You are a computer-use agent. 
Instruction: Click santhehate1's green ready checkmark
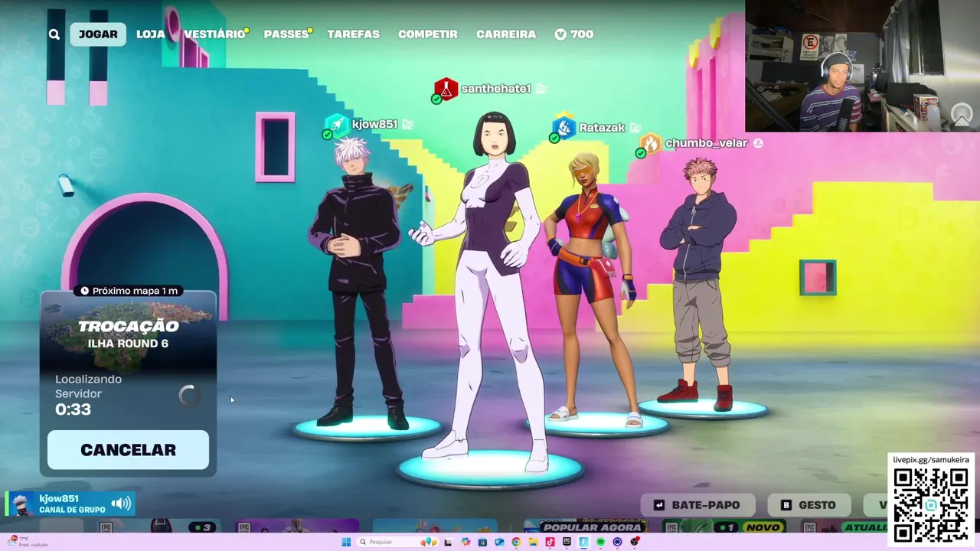(436, 99)
